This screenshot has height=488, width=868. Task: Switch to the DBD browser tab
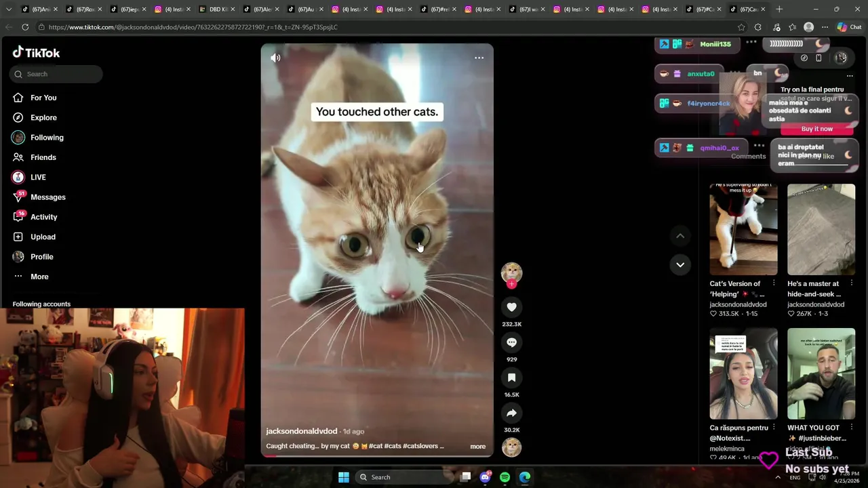click(218, 9)
